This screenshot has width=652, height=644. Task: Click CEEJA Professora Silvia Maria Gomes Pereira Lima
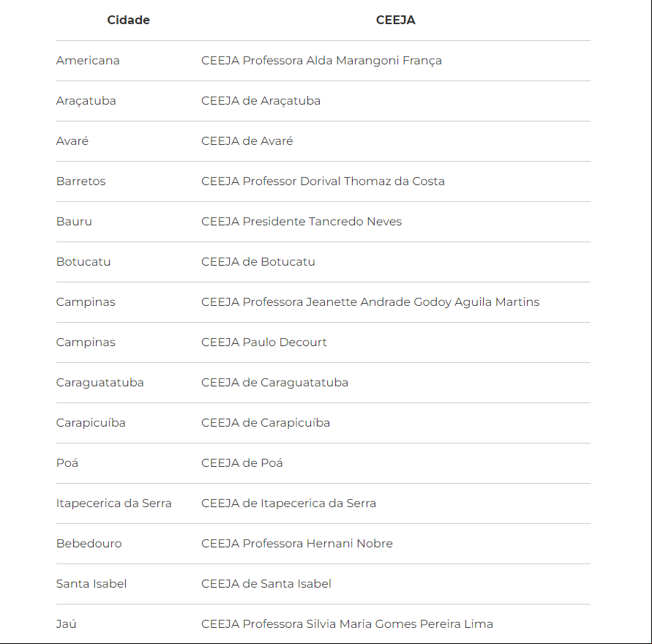(347, 624)
